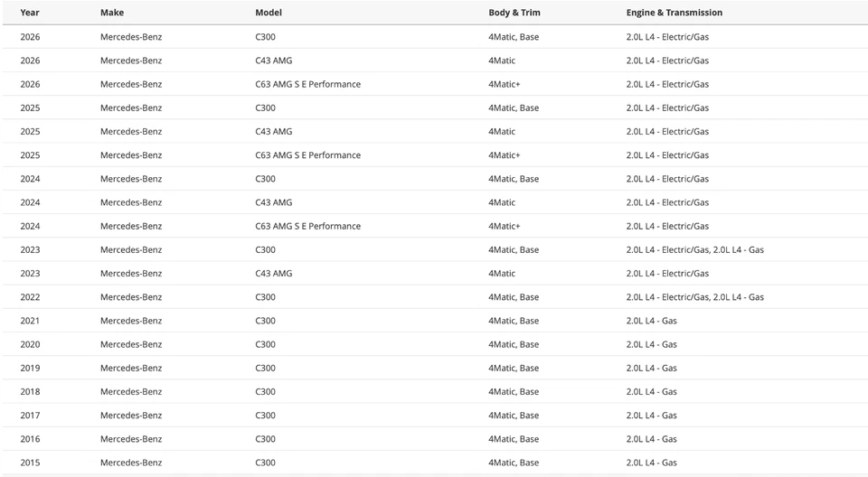This screenshot has height=477, width=868.
Task: Click C63 AMG S E Performance in 2026 row
Action: point(307,84)
